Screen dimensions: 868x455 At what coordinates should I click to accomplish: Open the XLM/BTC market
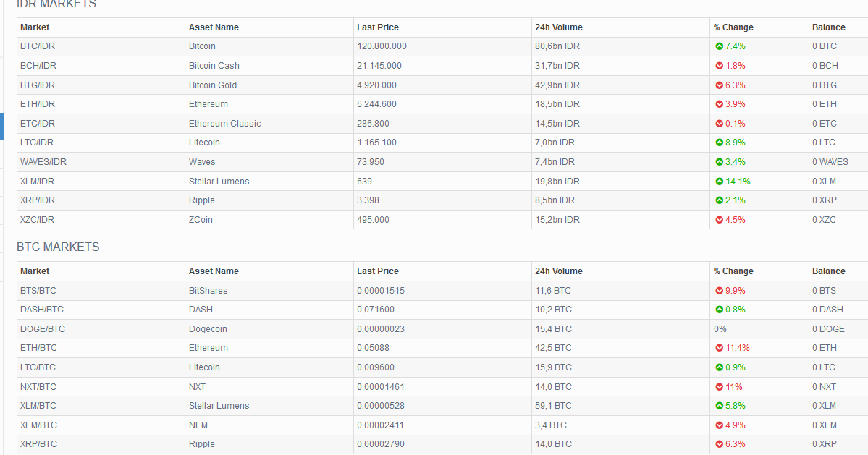pos(38,406)
